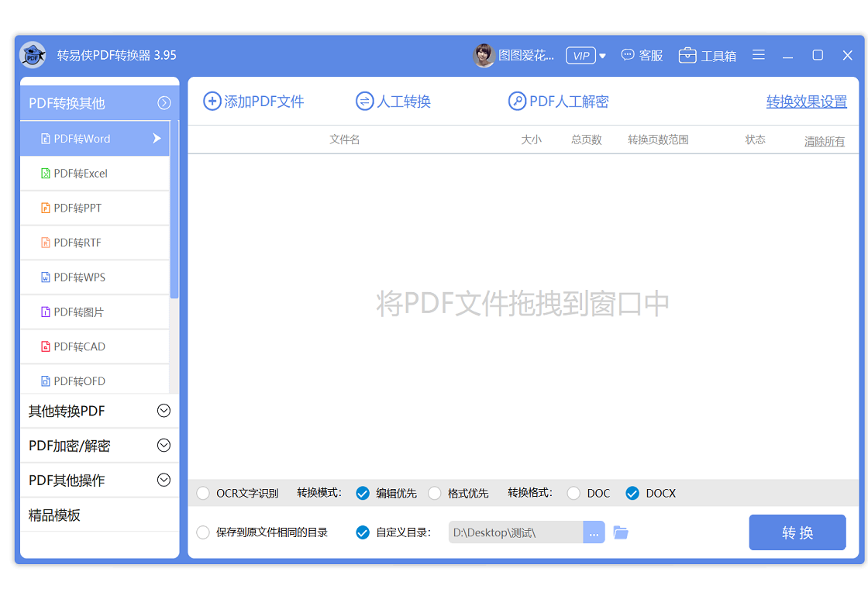Click the 文件名 column header
The height and width of the screenshot is (589, 868).
pos(344,139)
